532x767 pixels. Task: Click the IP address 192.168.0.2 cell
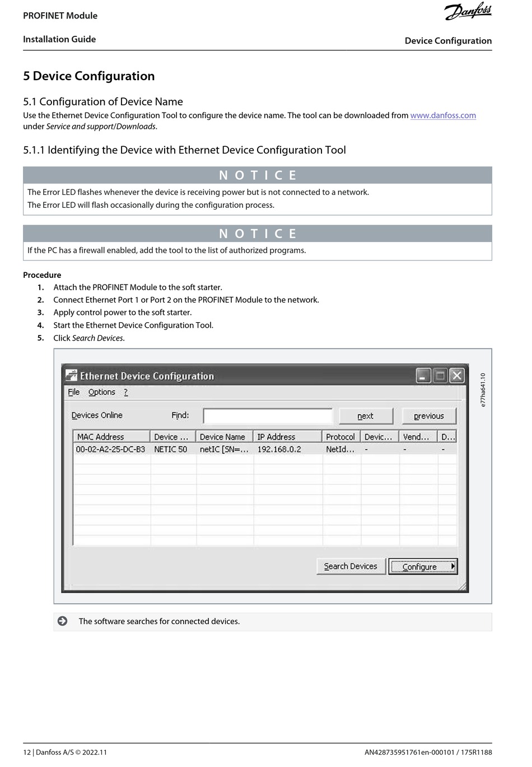click(x=279, y=449)
